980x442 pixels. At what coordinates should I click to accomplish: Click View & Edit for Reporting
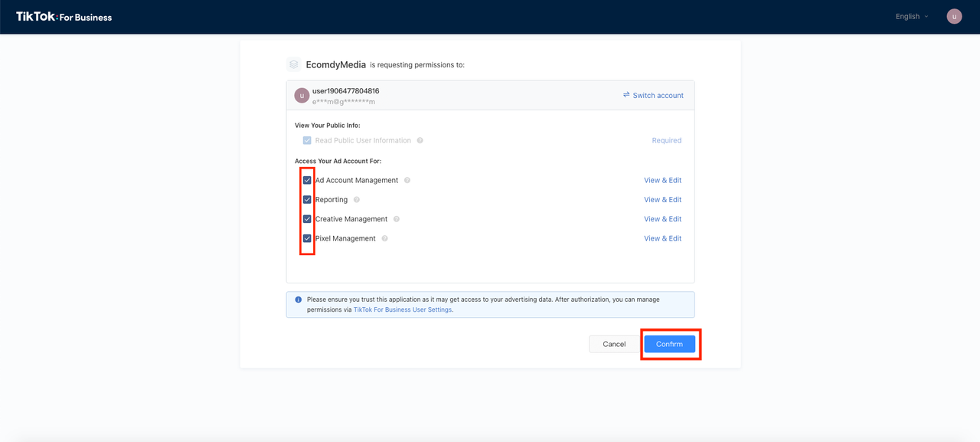pyautogui.click(x=662, y=199)
